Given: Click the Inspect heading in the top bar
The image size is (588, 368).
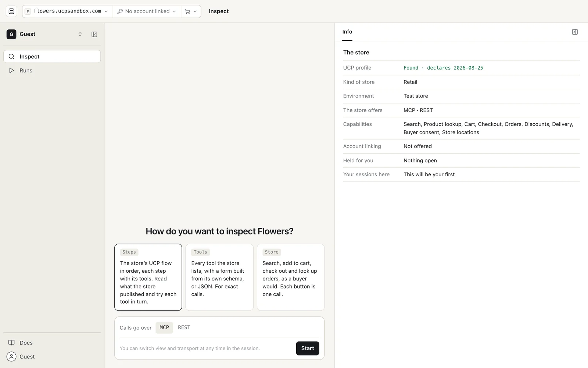Looking at the screenshot, I should pyautogui.click(x=219, y=11).
